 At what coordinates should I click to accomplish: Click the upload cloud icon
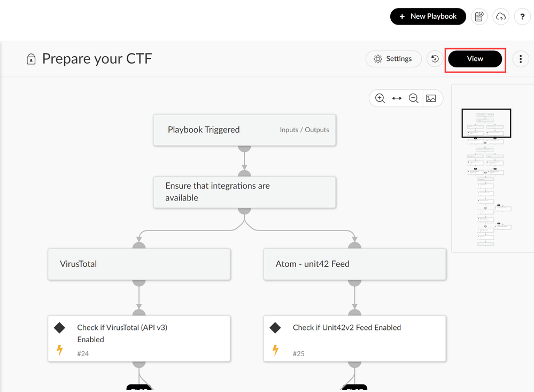[501, 17]
